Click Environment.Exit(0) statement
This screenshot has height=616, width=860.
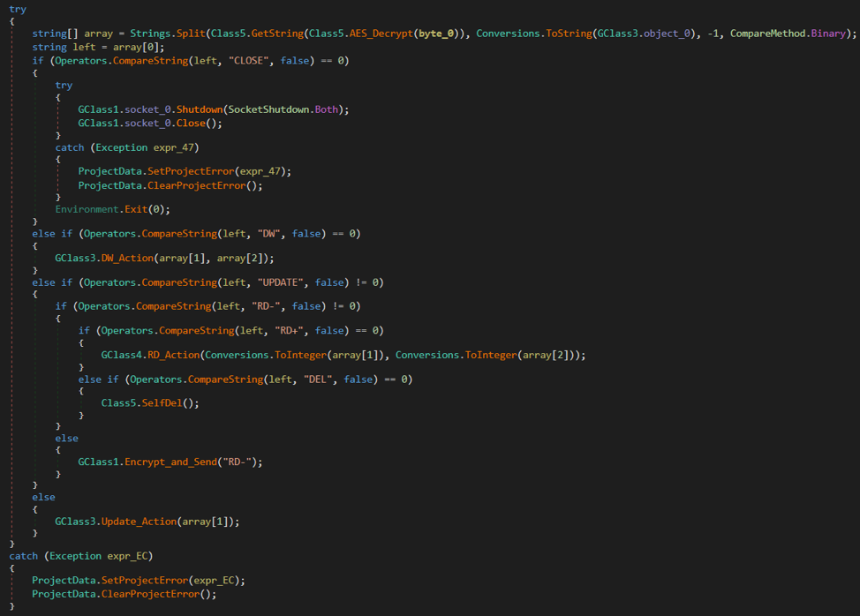pyautogui.click(x=112, y=209)
